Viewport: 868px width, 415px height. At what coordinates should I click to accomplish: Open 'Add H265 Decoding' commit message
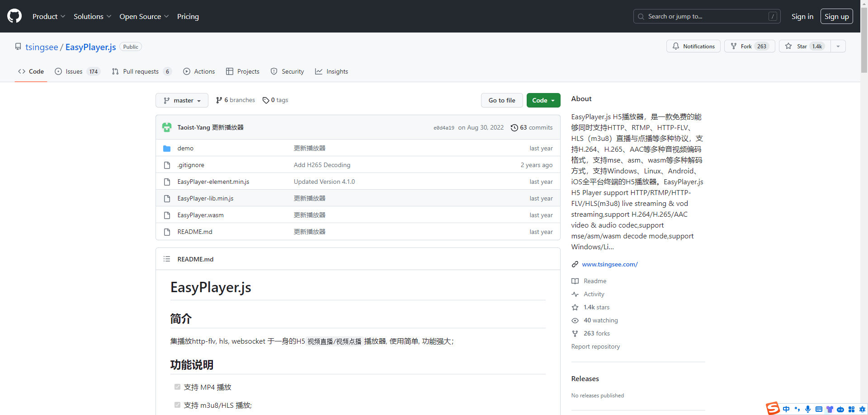pos(322,165)
